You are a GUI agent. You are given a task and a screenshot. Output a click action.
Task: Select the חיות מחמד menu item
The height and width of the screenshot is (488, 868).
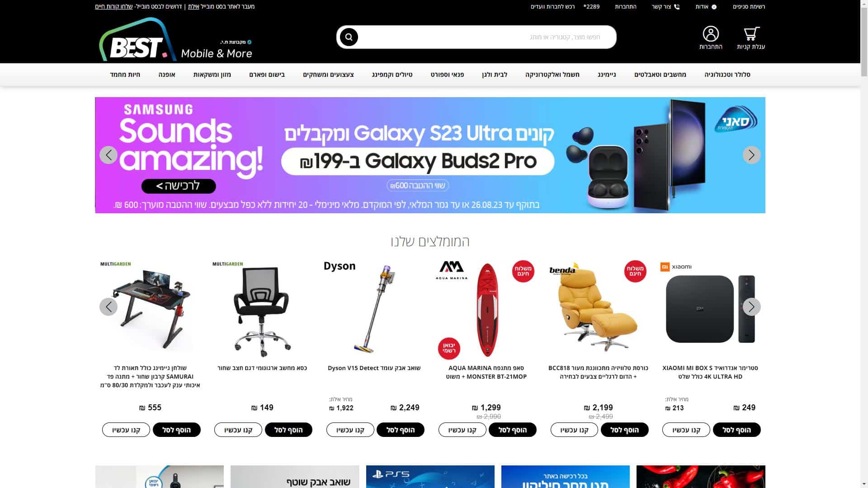[125, 75]
